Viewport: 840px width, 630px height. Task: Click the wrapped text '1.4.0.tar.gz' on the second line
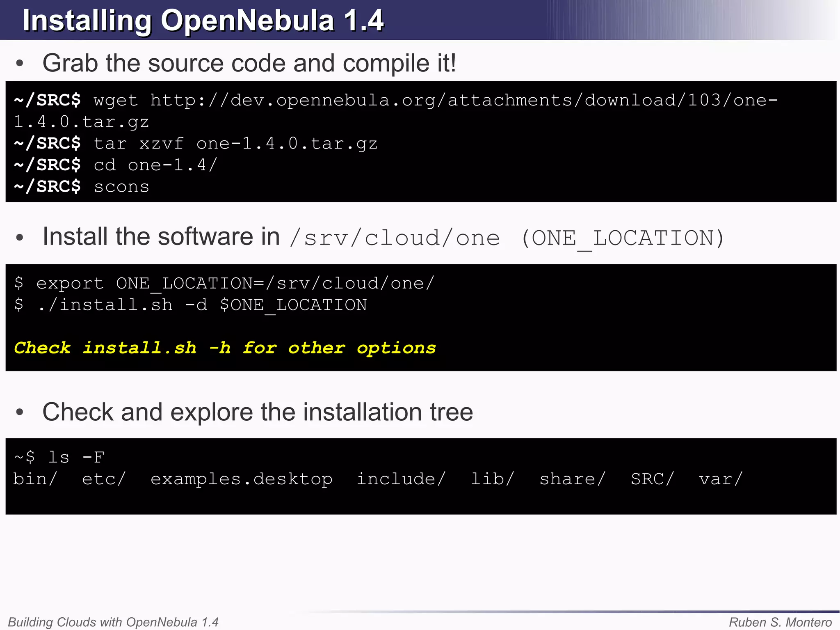point(81,122)
